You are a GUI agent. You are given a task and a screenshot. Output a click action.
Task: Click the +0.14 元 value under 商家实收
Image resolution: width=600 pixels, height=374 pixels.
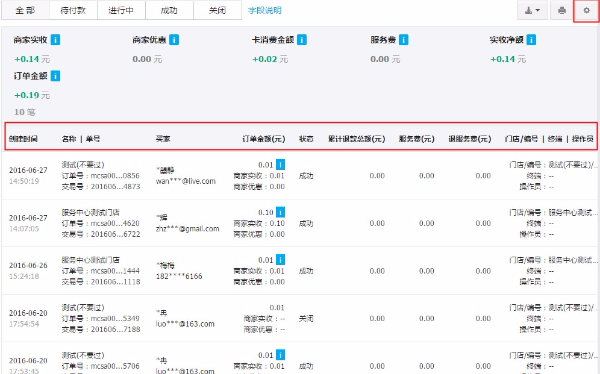coord(32,59)
